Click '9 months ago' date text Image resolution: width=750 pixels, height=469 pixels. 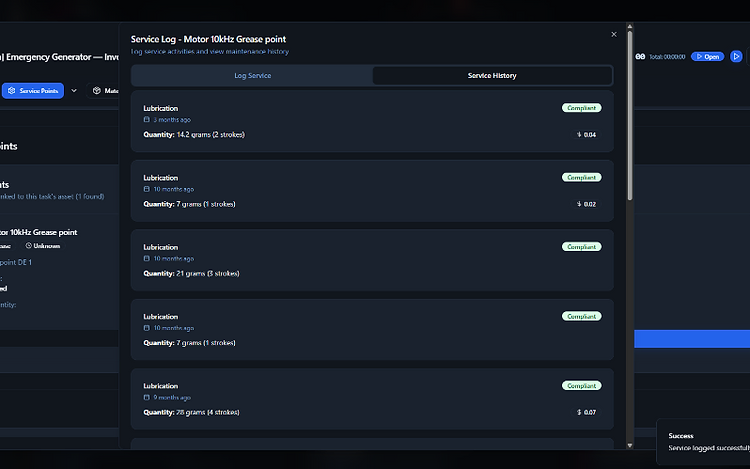172,397
